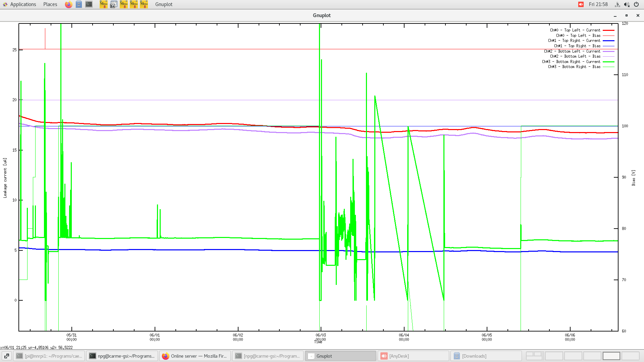Select the highlighted workspace in the bottom-right switcher
This screenshot has width=644, height=362.
pyautogui.click(x=611, y=356)
